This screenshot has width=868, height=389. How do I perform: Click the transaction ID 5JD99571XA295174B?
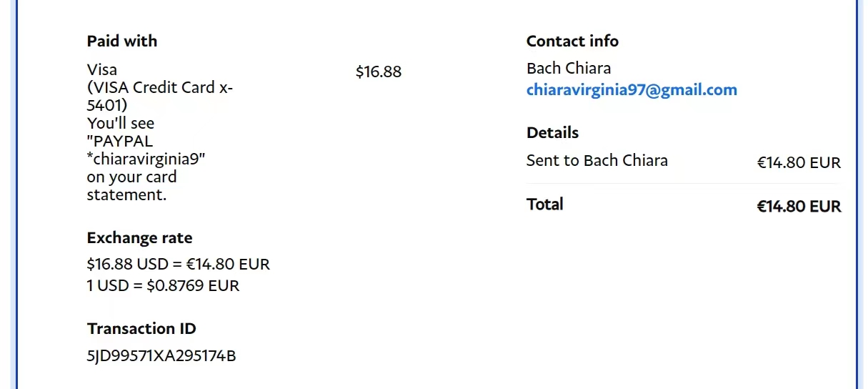tap(161, 355)
